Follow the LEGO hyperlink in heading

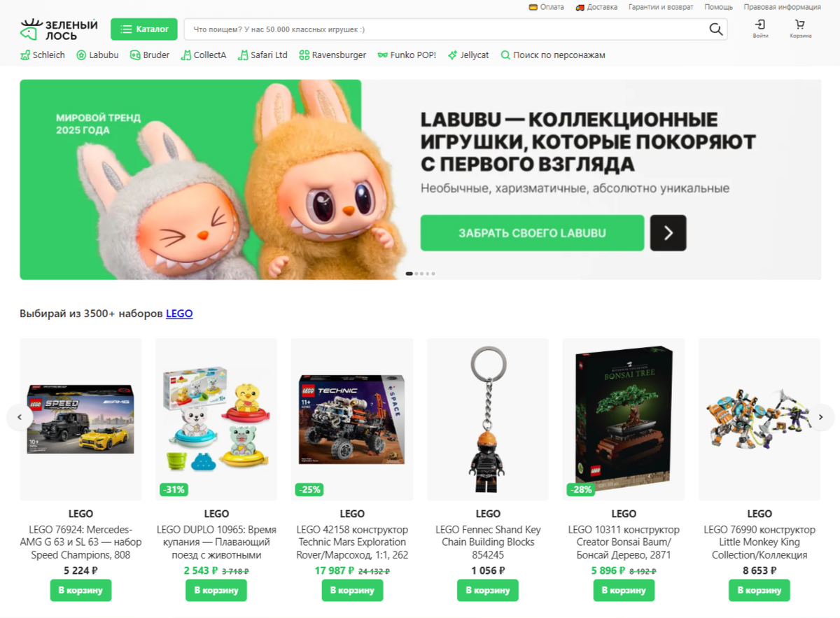coord(179,314)
